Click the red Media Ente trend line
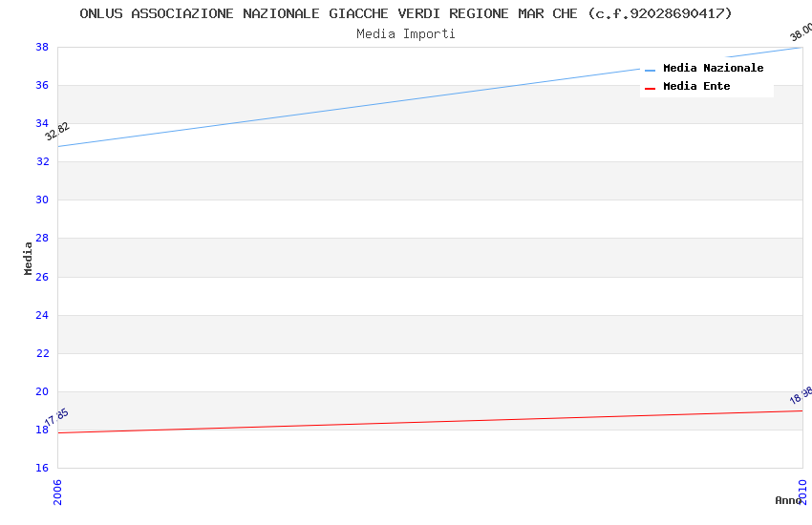Screen dimensions: 812x525 coord(430,422)
